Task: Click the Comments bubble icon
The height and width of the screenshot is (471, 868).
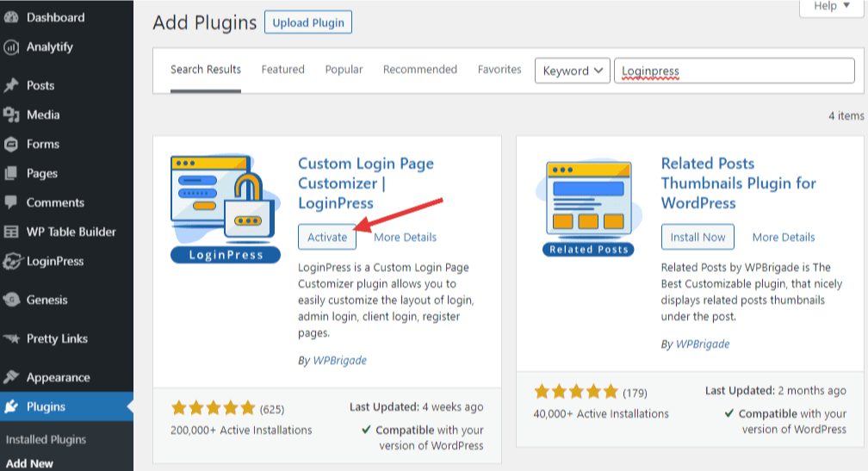Action: (11, 202)
